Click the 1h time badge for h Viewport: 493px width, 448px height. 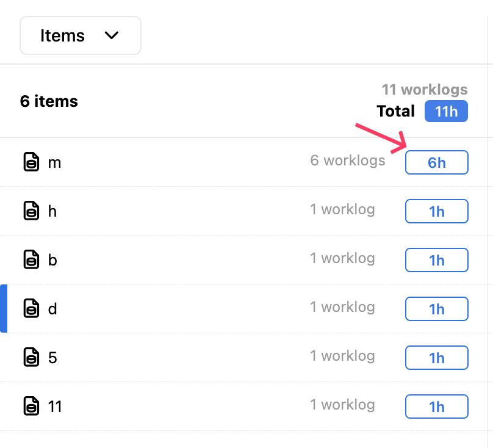[436, 212]
